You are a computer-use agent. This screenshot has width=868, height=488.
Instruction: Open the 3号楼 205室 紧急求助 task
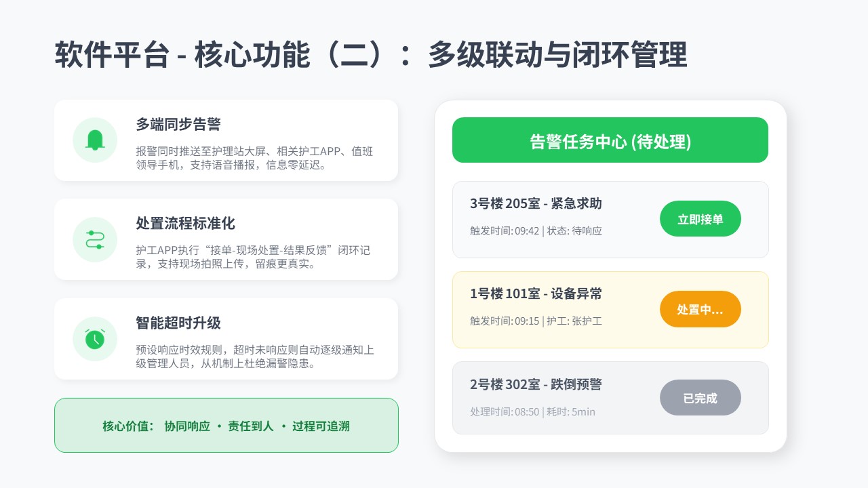(536, 204)
